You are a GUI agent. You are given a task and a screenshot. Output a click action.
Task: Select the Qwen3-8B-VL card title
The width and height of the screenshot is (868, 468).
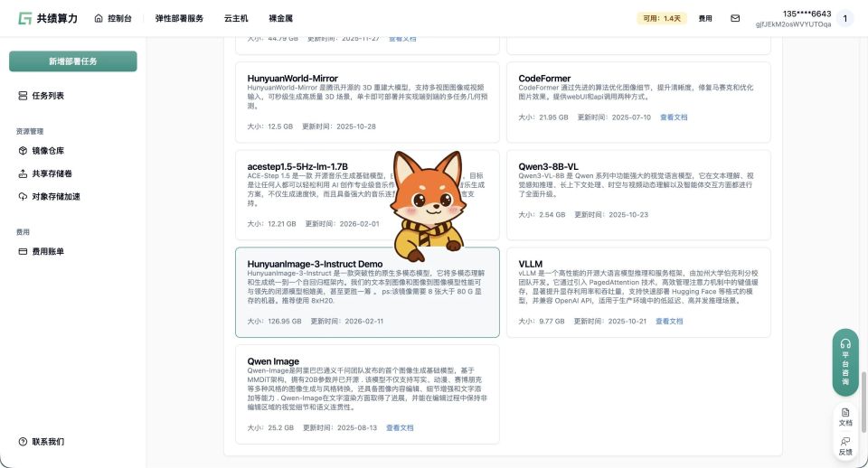(548, 166)
